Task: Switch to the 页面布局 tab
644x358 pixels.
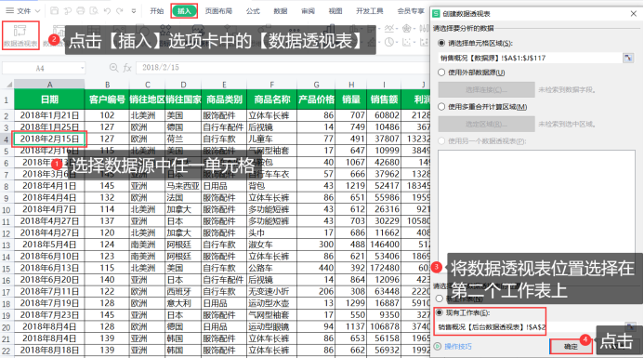Action: [218, 11]
